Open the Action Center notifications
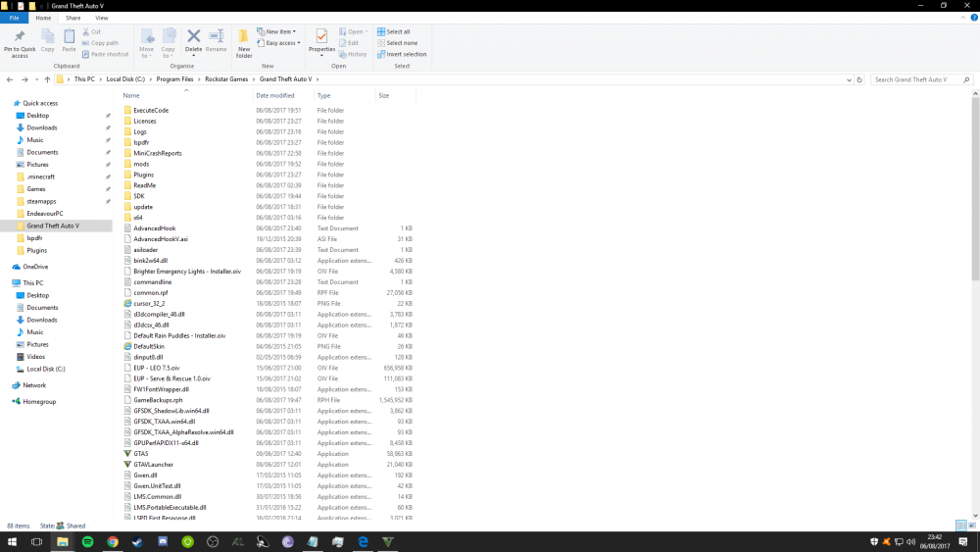The width and height of the screenshot is (980, 552). [x=963, y=542]
